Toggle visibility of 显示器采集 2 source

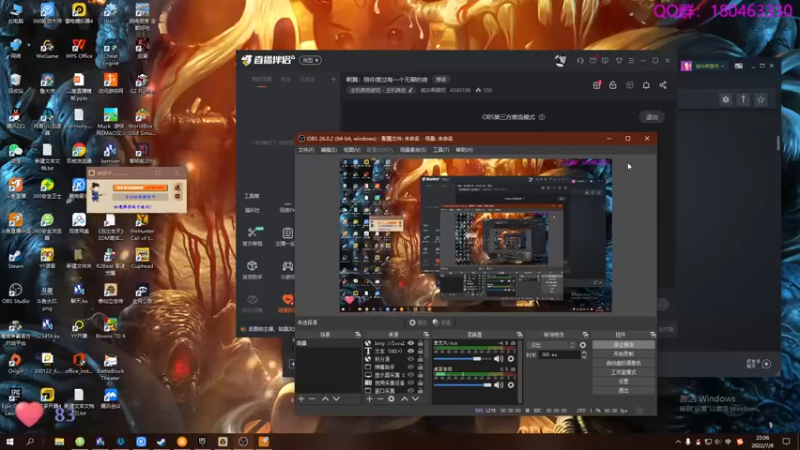(411, 375)
